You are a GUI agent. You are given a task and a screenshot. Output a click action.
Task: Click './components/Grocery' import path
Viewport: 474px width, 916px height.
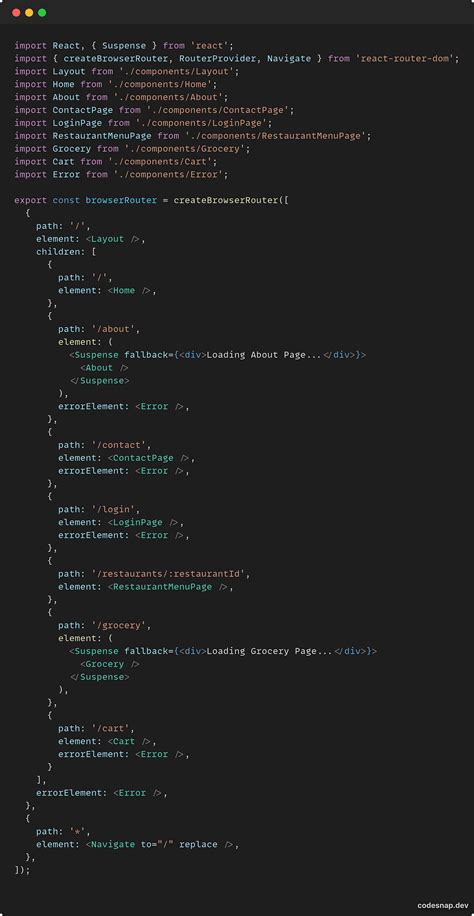[x=185, y=149]
